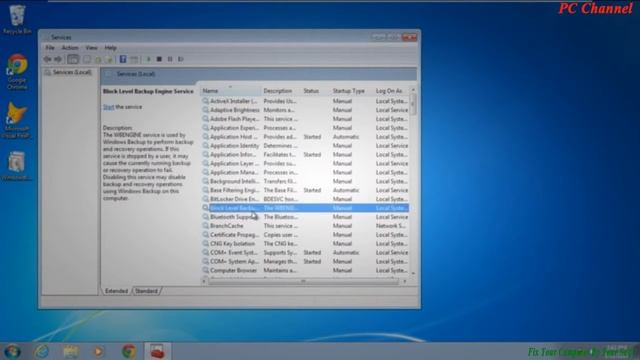Click the vertical scrollbar down arrow
640x360 pixels.
[413, 273]
